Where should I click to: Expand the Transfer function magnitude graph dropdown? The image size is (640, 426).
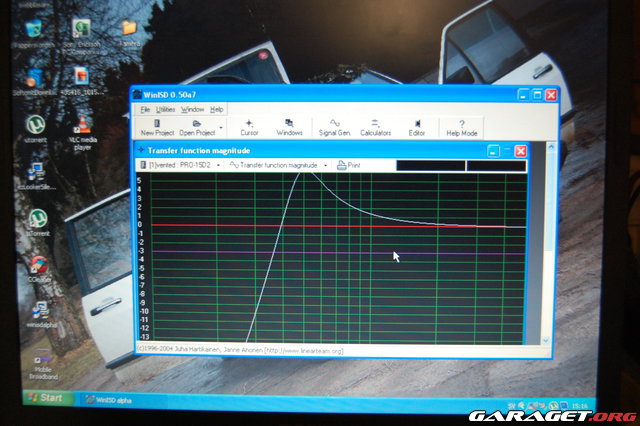tap(326, 165)
